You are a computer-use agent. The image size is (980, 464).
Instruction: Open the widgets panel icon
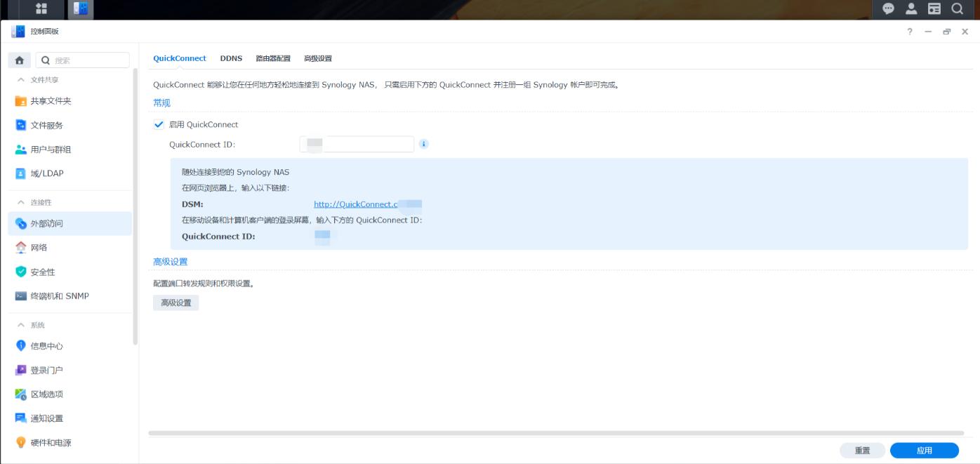point(934,8)
